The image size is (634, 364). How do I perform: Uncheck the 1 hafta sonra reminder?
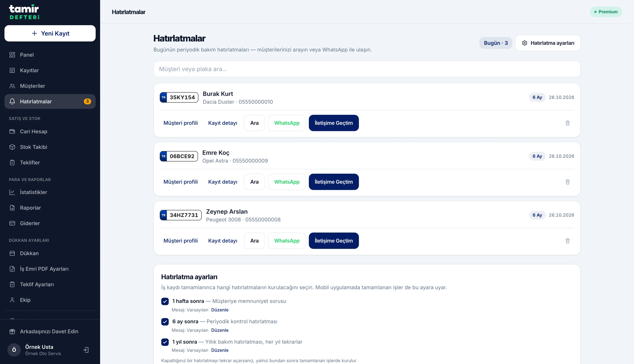tap(165, 301)
